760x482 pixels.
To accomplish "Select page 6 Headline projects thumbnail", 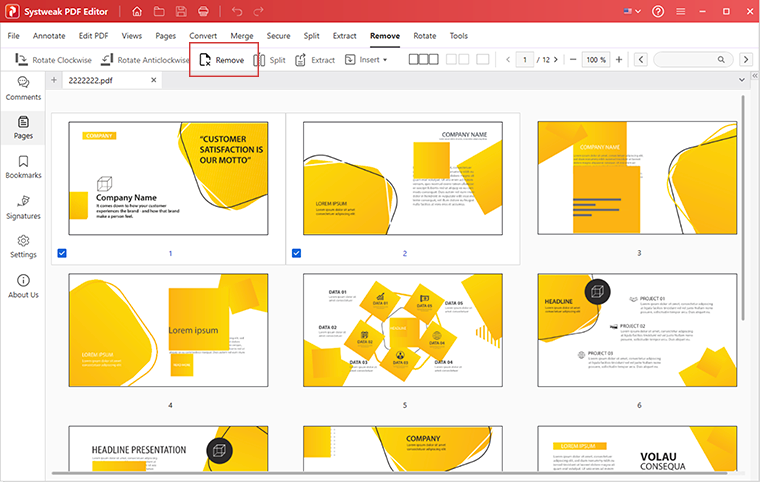I will pyautogui.click(x=637, y=330).
